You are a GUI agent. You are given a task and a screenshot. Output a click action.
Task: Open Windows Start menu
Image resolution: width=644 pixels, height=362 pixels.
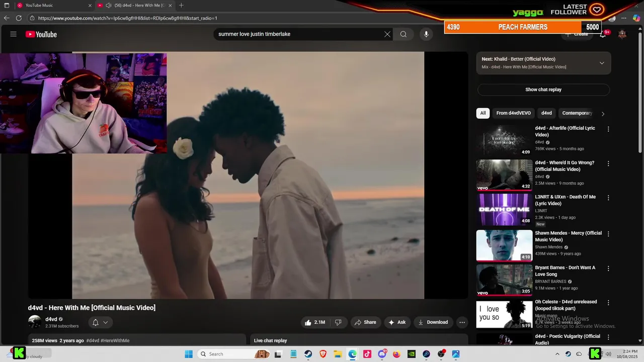pyautogui.click(x=189, y=354)
